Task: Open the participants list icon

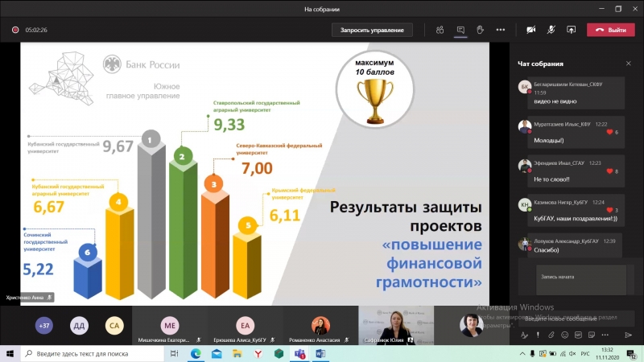Action: 440,30
